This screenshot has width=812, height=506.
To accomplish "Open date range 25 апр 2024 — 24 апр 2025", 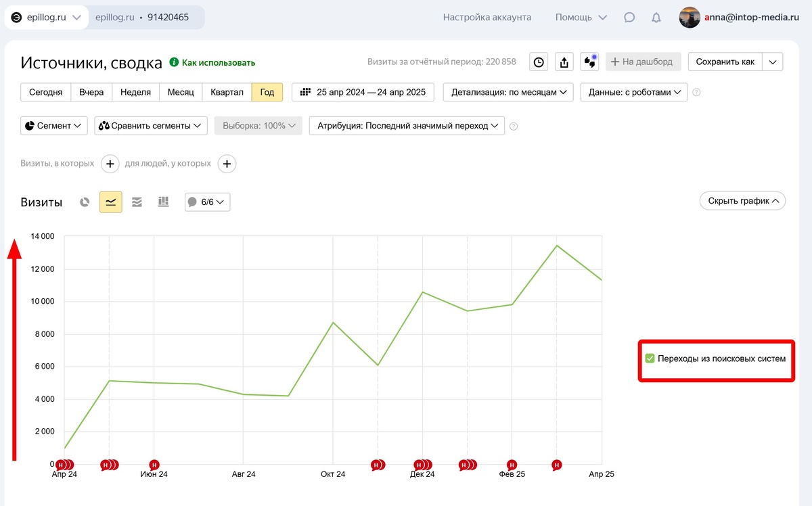I will coord(364,92).
